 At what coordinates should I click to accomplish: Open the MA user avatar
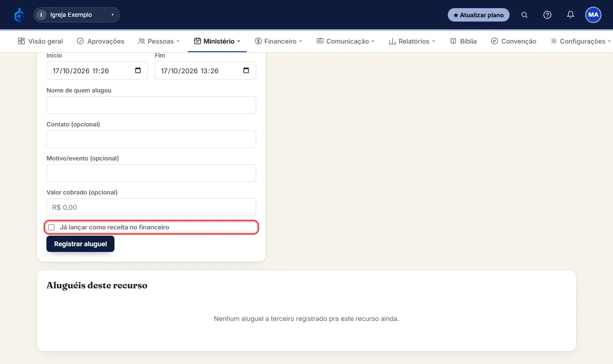point(593,15)
